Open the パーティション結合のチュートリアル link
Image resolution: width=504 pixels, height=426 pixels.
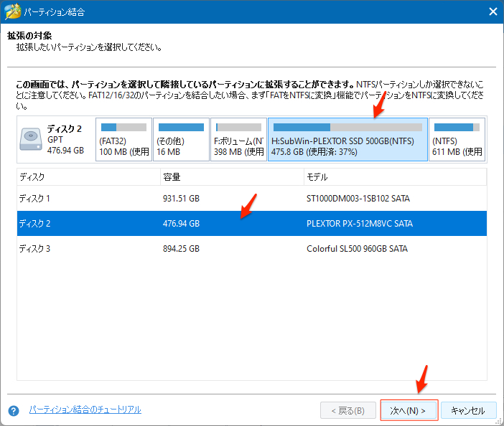click(85, 410)
